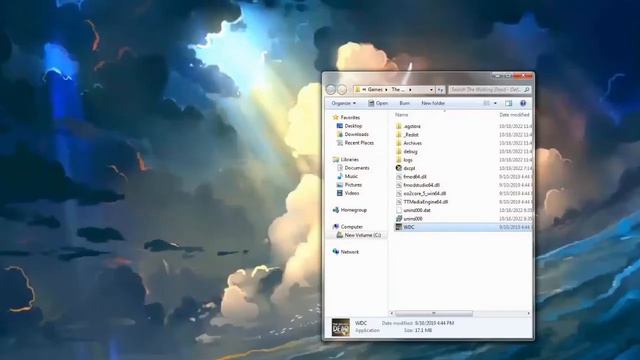The width and height of the screenshot is (640, 360).
Task: Click the dxcpl file icon
Action: click(399, 168)
